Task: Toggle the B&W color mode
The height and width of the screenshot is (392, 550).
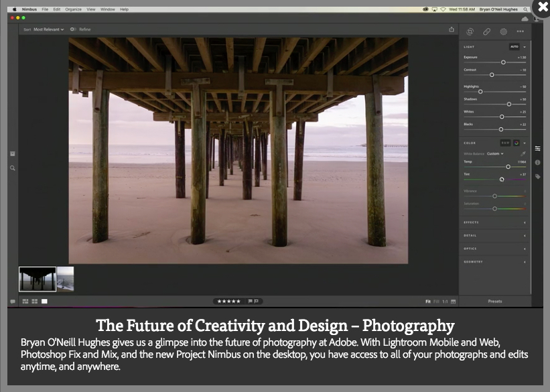Action: (x=505, y=143)
